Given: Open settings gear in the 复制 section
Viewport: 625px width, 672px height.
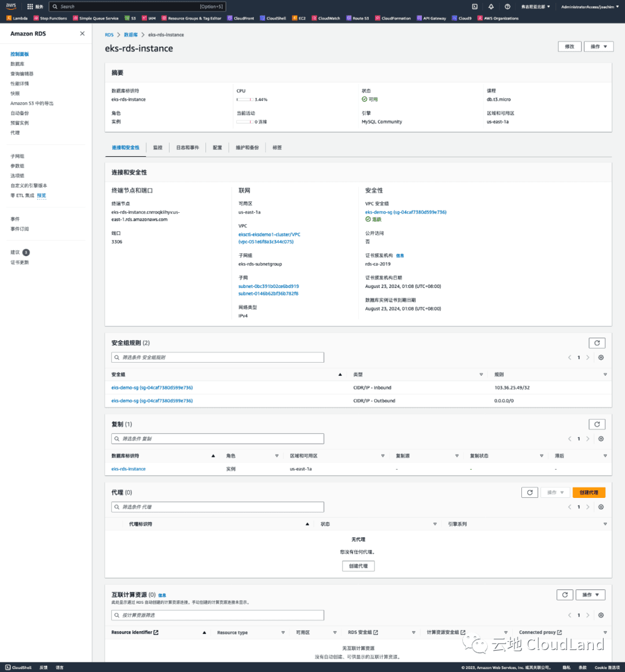Looking at the screenshot, I should (x=601, y=439).
